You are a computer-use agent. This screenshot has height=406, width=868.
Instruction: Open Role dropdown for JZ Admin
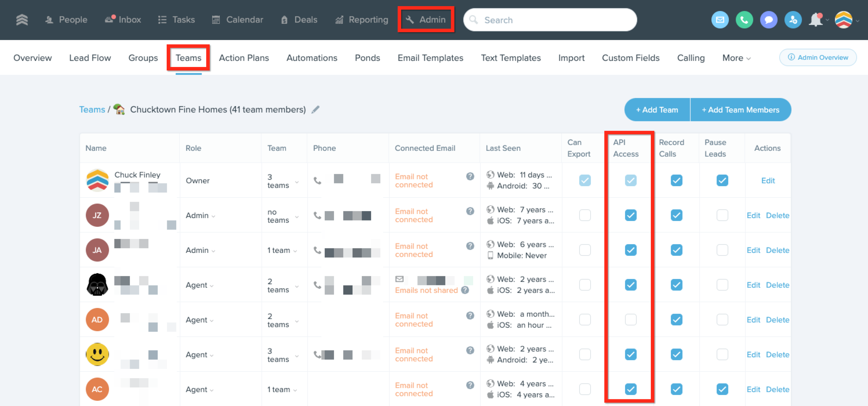click(201, 215)
